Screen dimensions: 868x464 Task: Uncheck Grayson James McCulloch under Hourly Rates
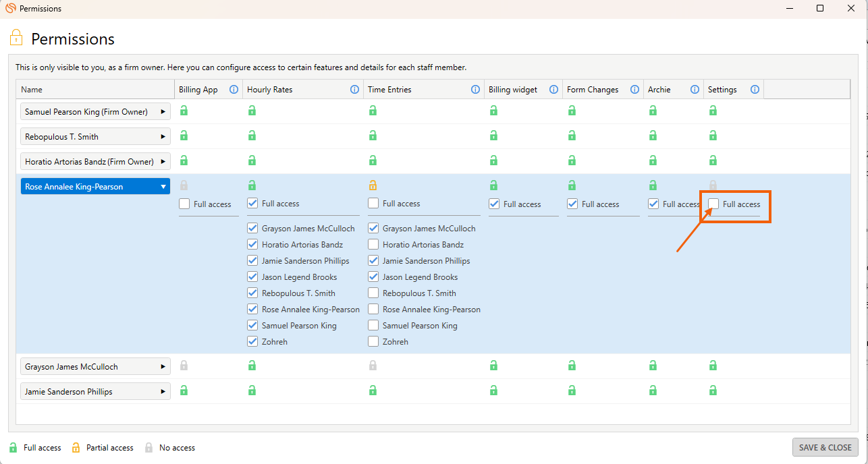pyautogui.click(x=252, y=229)
